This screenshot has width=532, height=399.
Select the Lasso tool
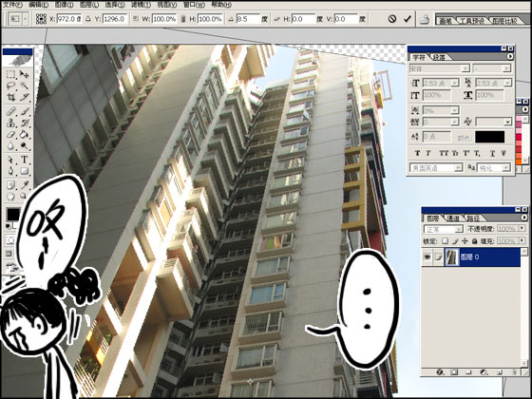(11, 85)
